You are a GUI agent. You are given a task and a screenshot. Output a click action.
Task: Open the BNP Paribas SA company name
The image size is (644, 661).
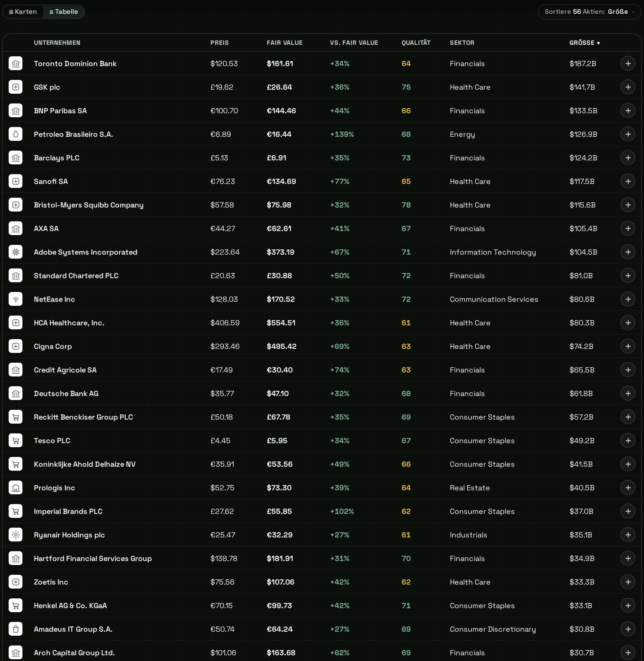[x=60, y=111]
